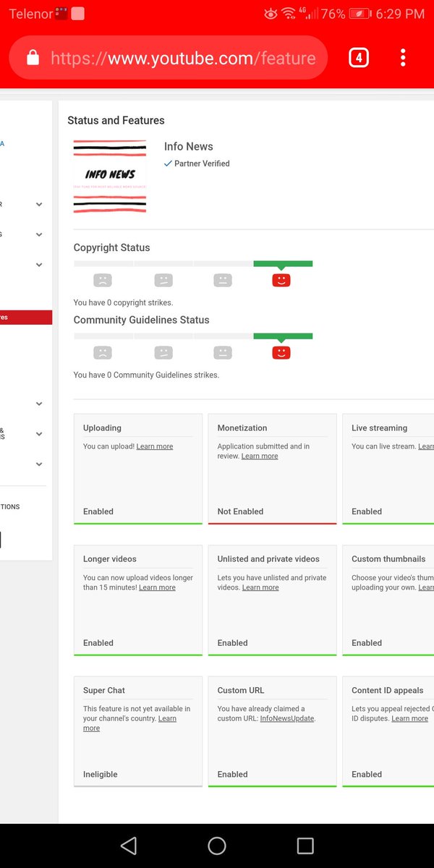
Task: Click the 0 copyright strikes message
Action: point(123,302)
